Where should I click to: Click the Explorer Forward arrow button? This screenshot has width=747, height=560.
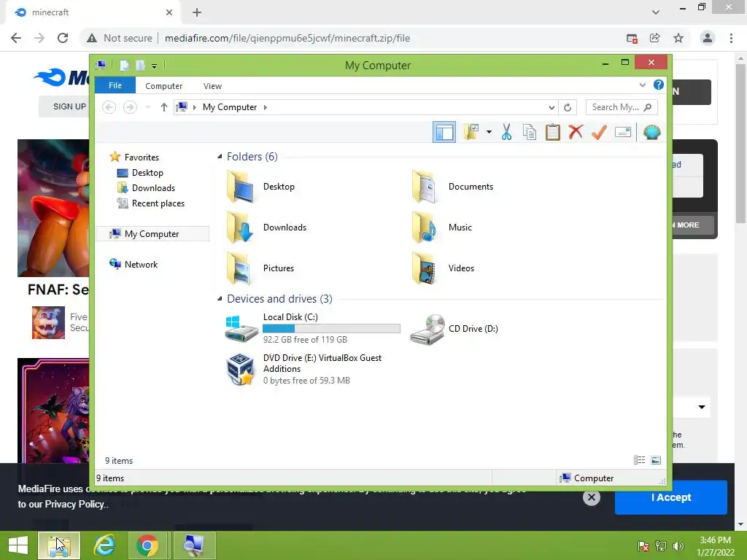click(130, 107)
